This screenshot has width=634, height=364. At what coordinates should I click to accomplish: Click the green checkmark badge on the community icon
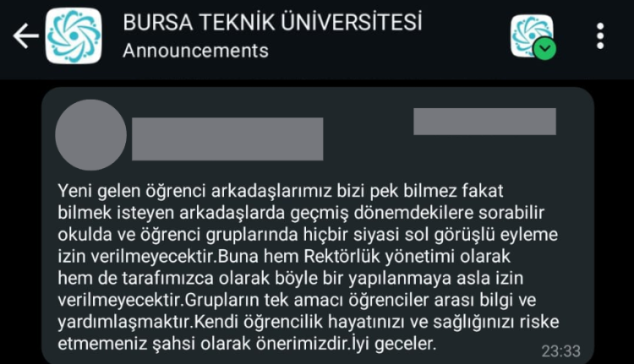click(544, 49)
